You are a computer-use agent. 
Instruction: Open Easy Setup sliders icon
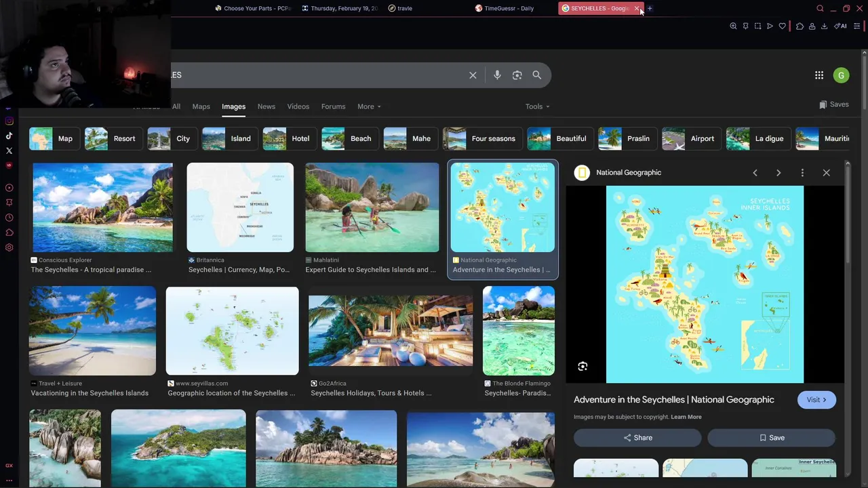(857, 26)
